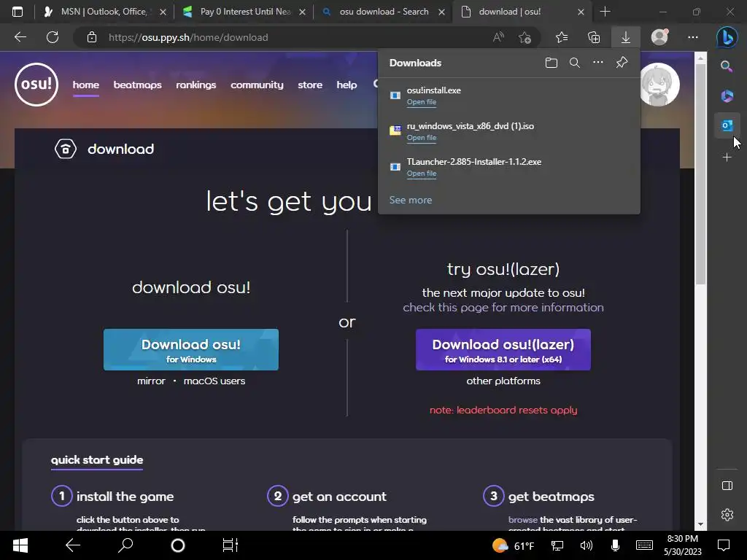The image size is (747, 560).
Task: Open tab actions menu icon
Action: (18, 12)
